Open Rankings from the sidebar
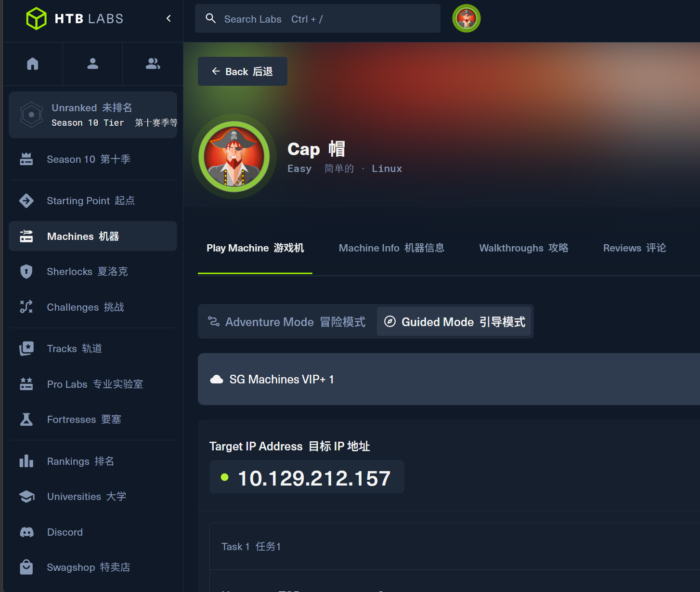Screen dimensions: 700x592 pos(93,461)
